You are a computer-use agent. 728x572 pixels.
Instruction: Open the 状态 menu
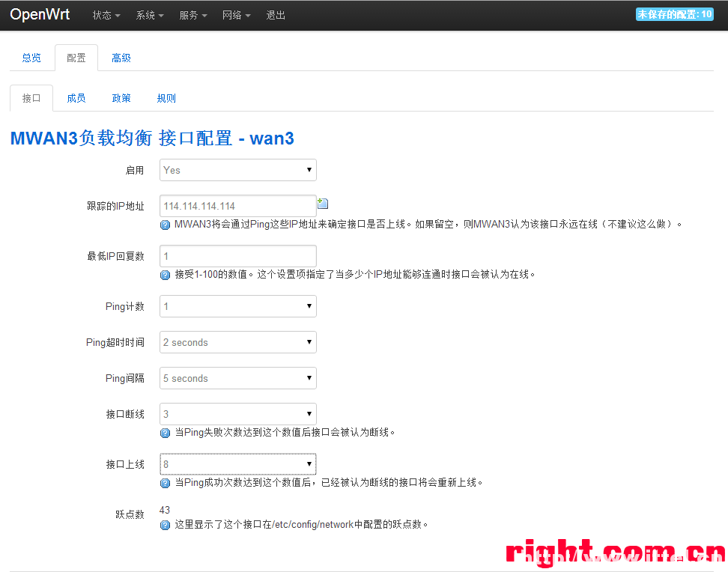[106, 15]
